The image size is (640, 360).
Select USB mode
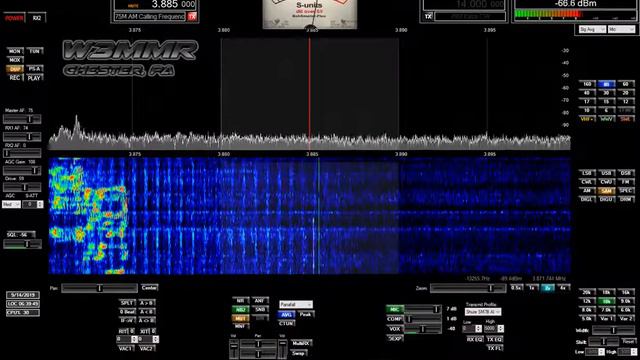click(x=607, y=173)
